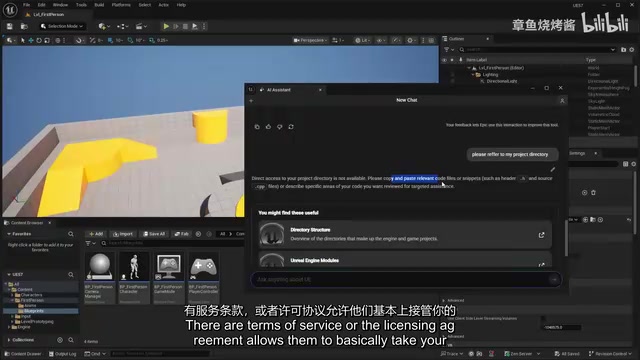Regenerate the AI response
Screen dimensions: 640x360
tap(291, 127)
